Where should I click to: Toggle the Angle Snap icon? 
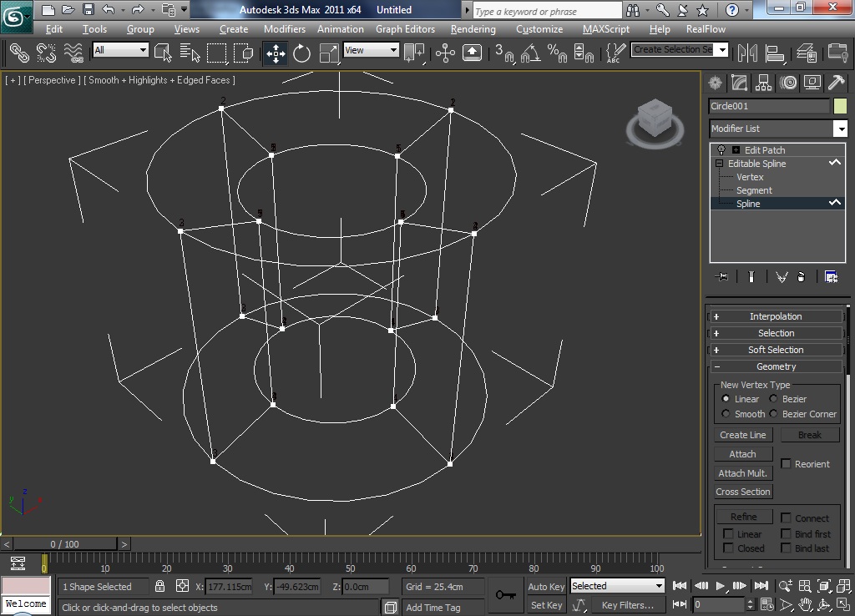[x=531, y=53]
